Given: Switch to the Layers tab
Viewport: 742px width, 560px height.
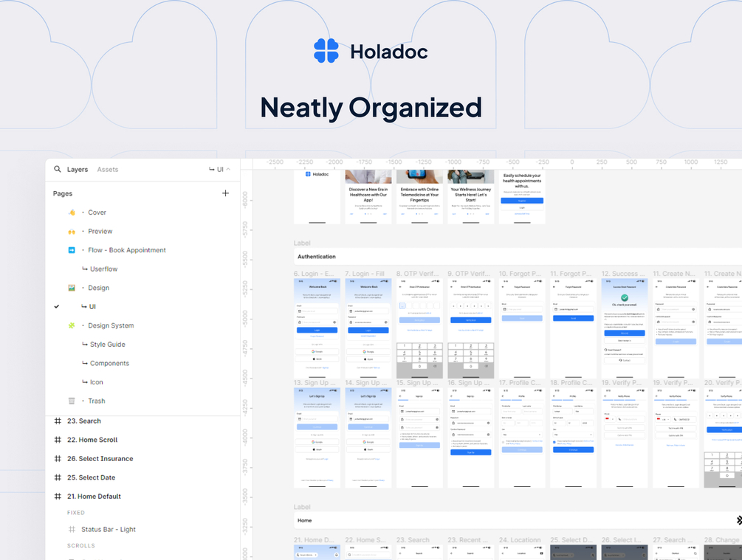Looking at the screenshot, I should tap(78, 169).
